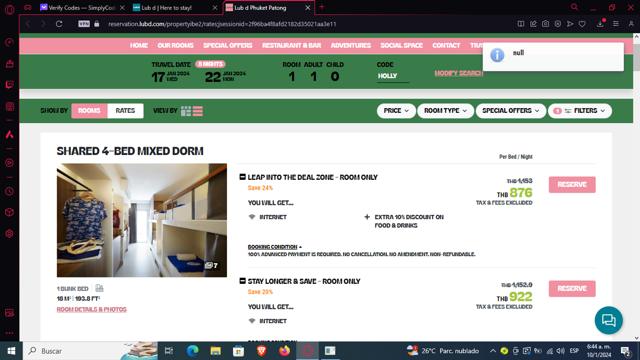Switch to grid view icon
This screenshot has width=640, height=360.
186,111
